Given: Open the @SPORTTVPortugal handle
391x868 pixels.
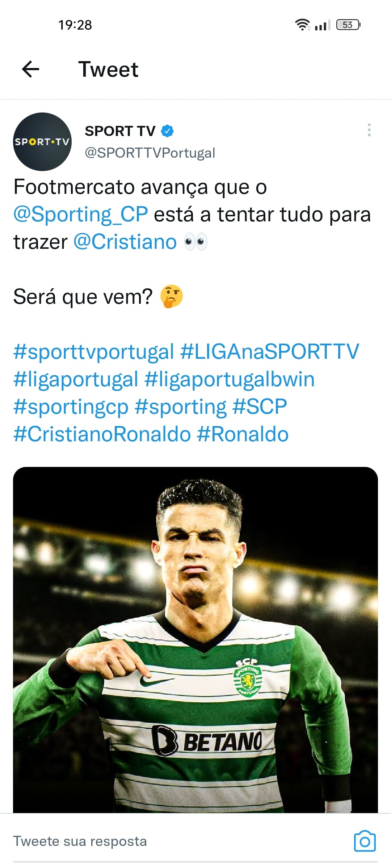Looking at the screenshot, I should point(150,153).
